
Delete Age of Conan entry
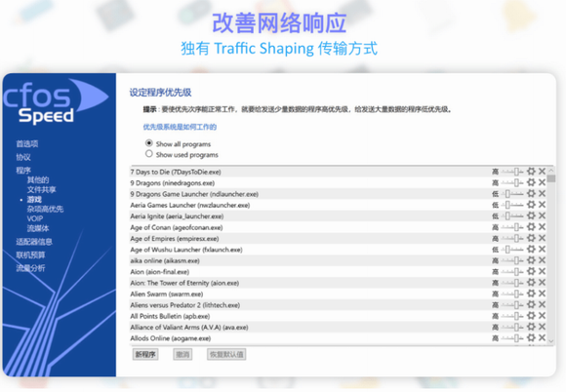(542, 227)
